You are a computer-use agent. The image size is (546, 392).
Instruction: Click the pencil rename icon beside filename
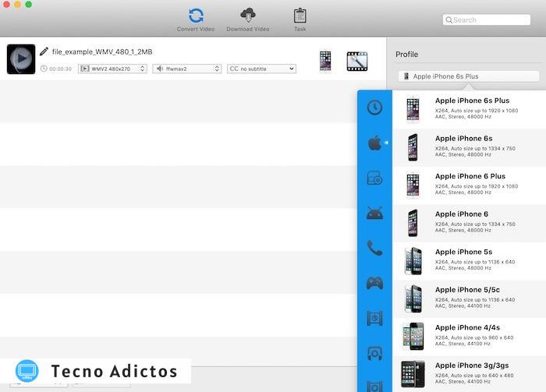point(44,51)
